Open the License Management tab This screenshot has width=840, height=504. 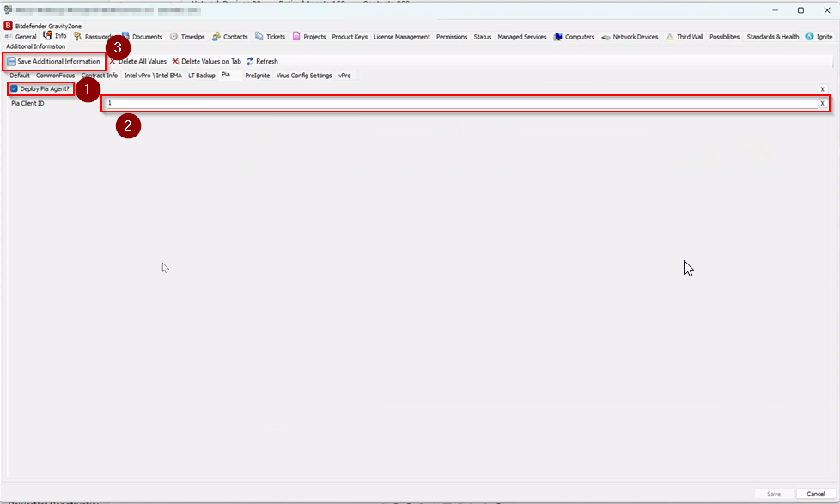(402, 37)
